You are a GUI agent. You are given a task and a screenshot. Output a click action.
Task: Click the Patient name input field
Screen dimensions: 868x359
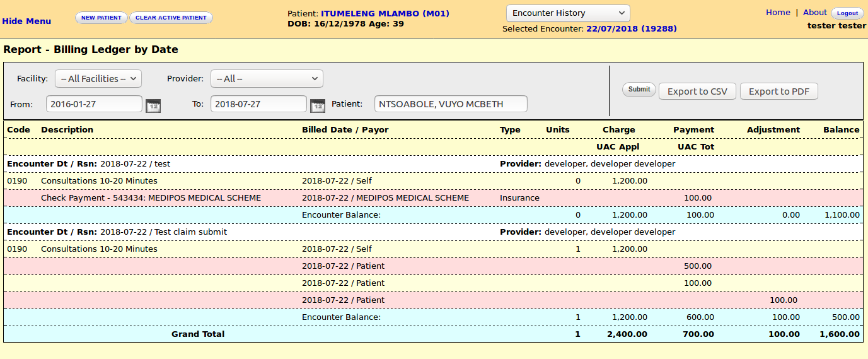point(451,104)
